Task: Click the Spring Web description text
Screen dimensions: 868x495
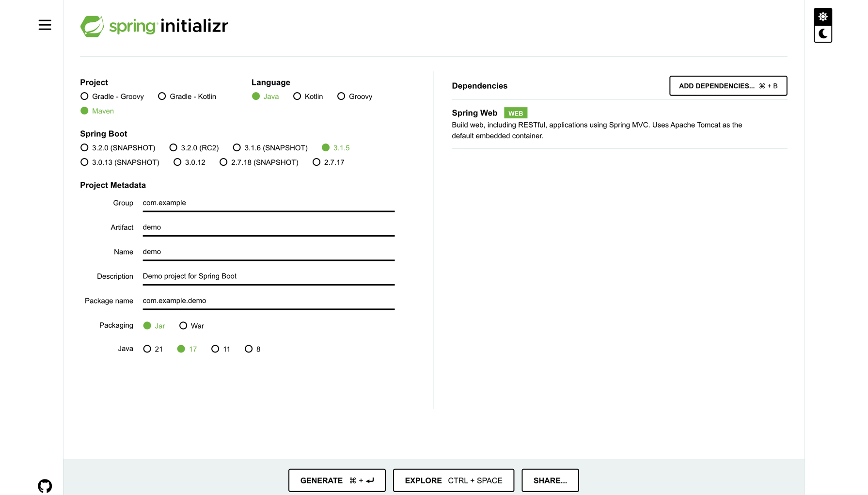Action: pos(597,130)
